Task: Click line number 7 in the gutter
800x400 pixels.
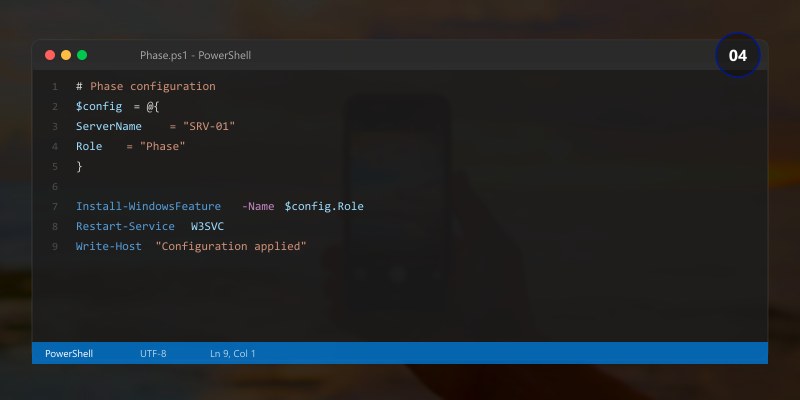Action: coord(55,206)
